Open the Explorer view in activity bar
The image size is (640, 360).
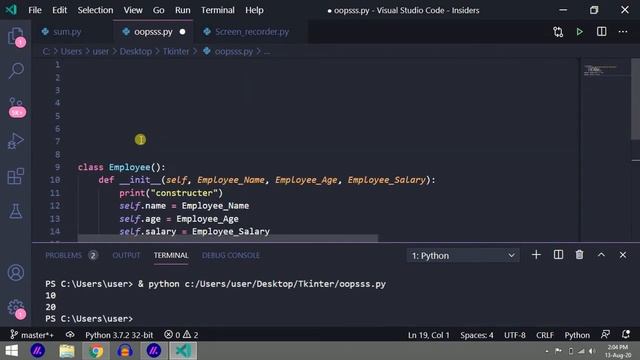coord(16,36)
